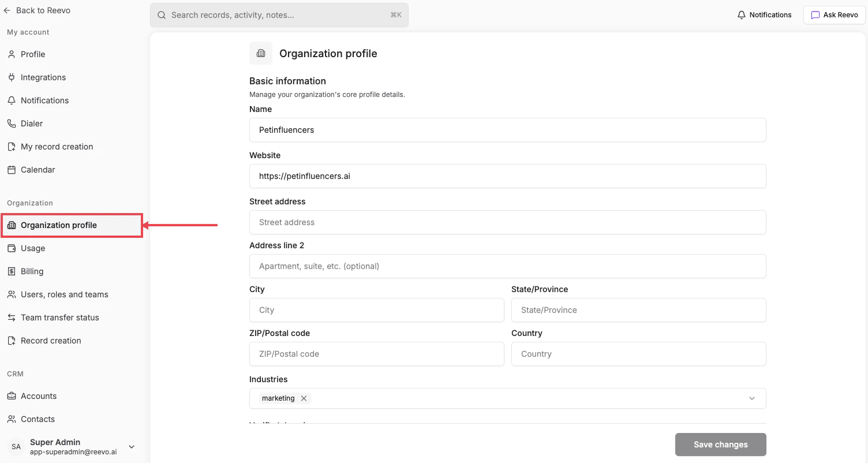Remove the marketing industry tag
This screenshot has width=868, height=463.
coord(304,398)
